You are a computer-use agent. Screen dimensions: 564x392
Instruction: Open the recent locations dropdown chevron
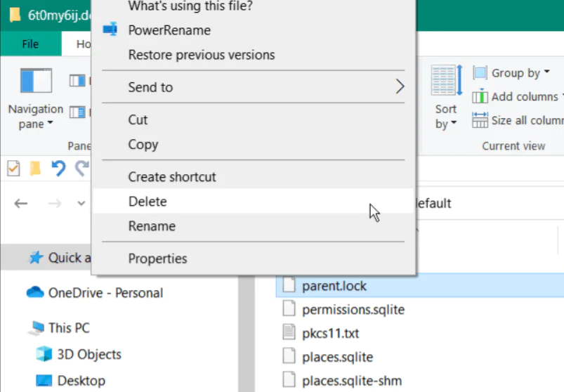[81, 204]
